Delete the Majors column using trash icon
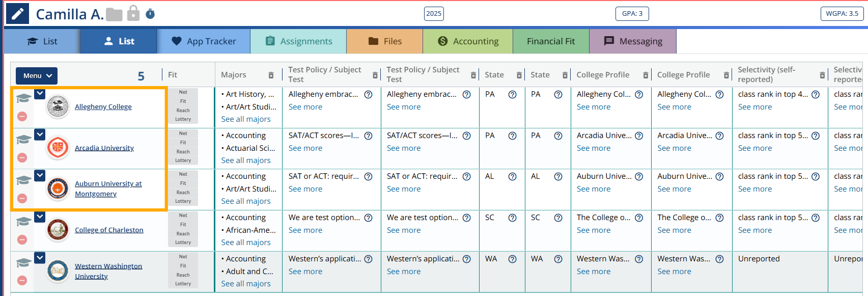This screenshot has height=296, width=868. tap(271, 75)
